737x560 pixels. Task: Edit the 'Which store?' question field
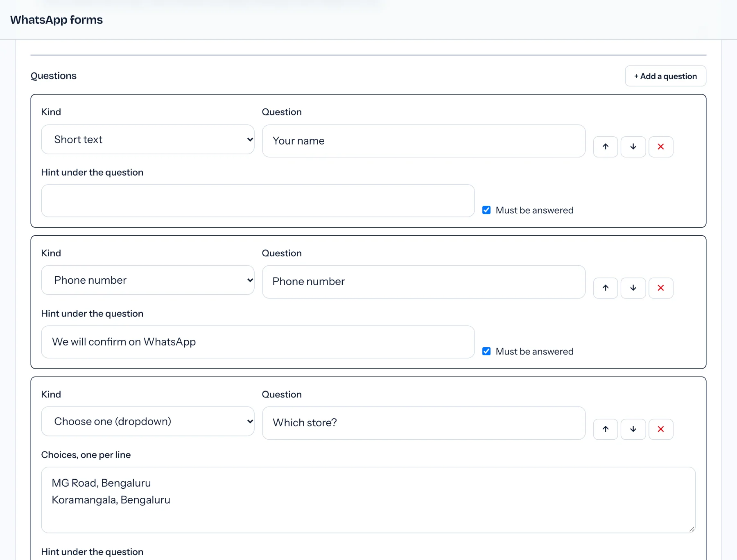click(424, 423)
